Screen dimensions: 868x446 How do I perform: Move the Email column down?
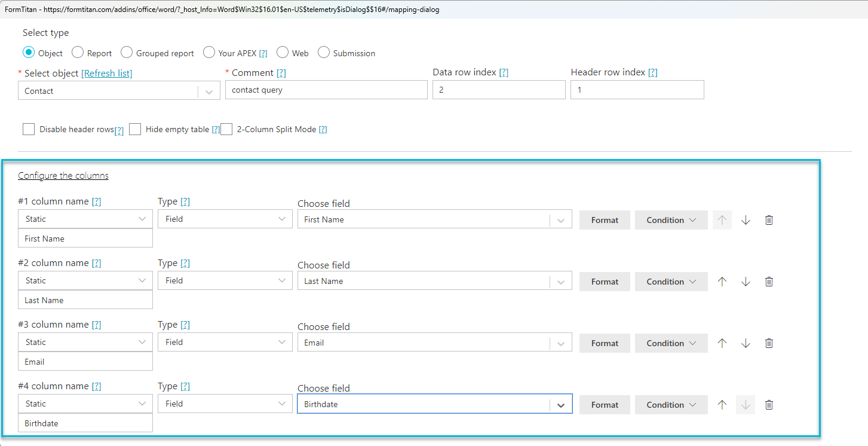(745, 343)
